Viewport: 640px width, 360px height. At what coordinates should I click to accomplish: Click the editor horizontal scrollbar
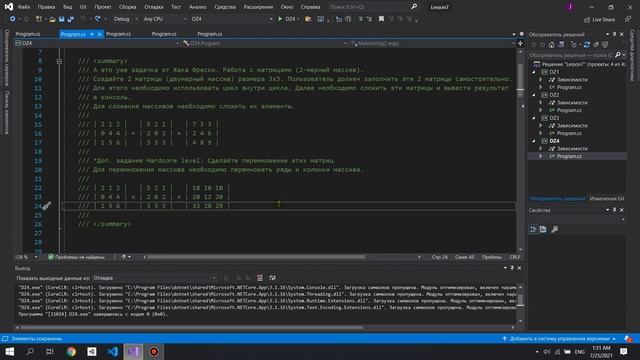[256, 257]
